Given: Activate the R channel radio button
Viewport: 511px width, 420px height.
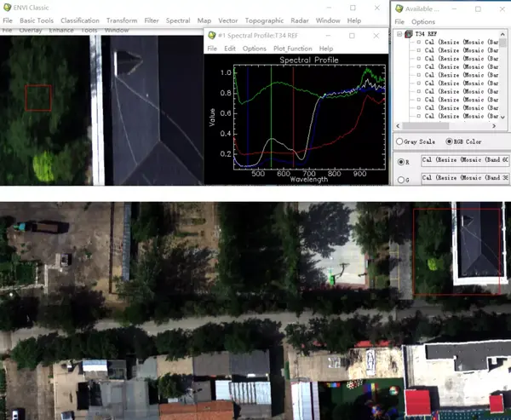Looking at the screenshot, I should pos(401,162).
